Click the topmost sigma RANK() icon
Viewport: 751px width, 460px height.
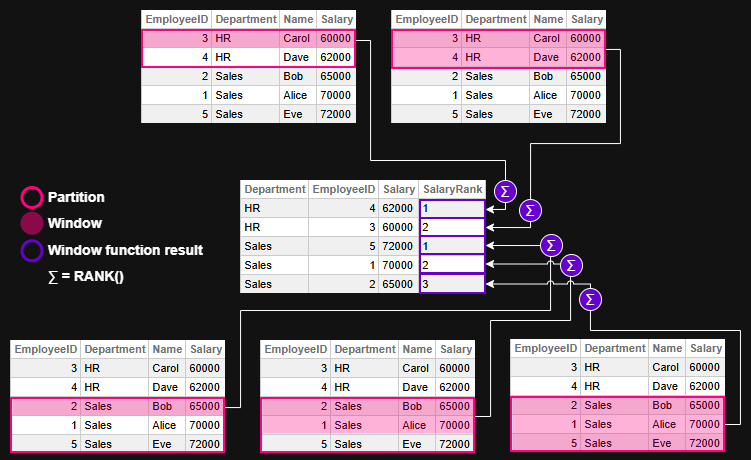(x=505, y=191)
